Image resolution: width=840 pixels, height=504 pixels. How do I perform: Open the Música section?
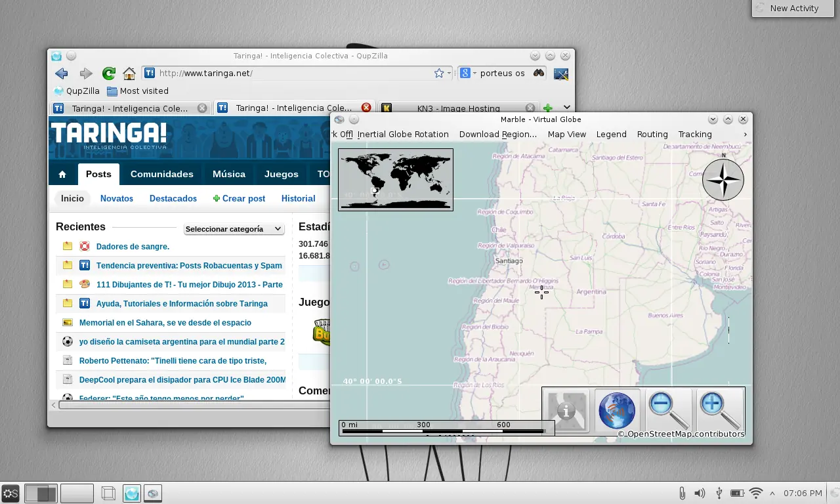[229, 175]
